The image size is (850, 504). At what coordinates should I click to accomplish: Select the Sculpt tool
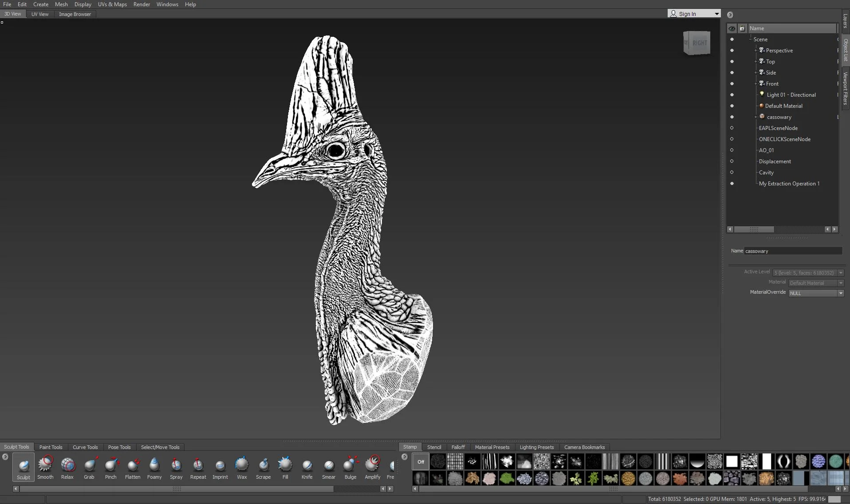pos(24,467)
